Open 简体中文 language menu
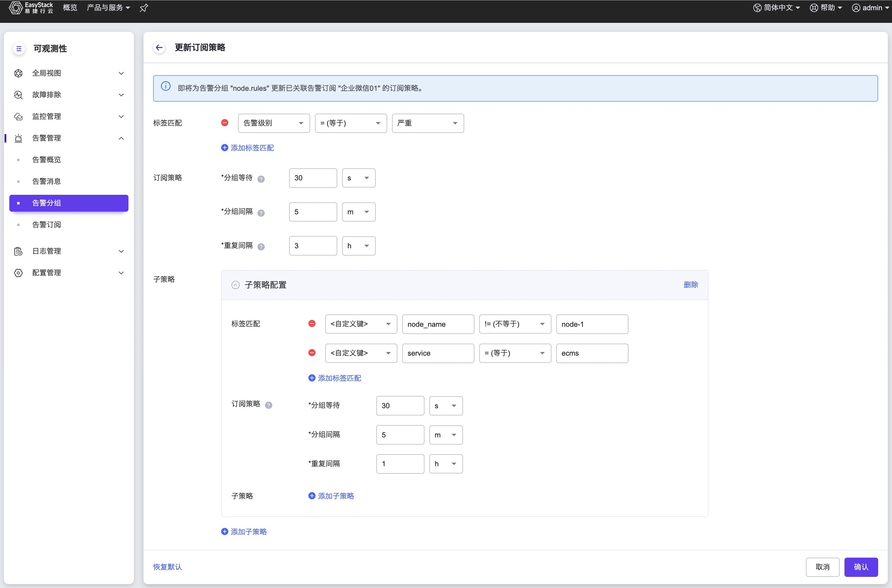The width and height of the screenshot is (892, 588). coord(776,8)
